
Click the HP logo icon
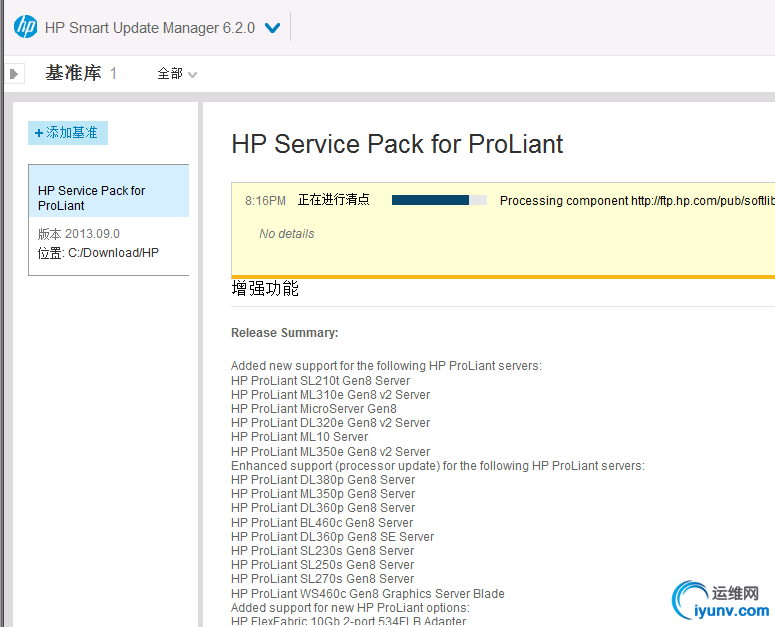tap(25, 27)
